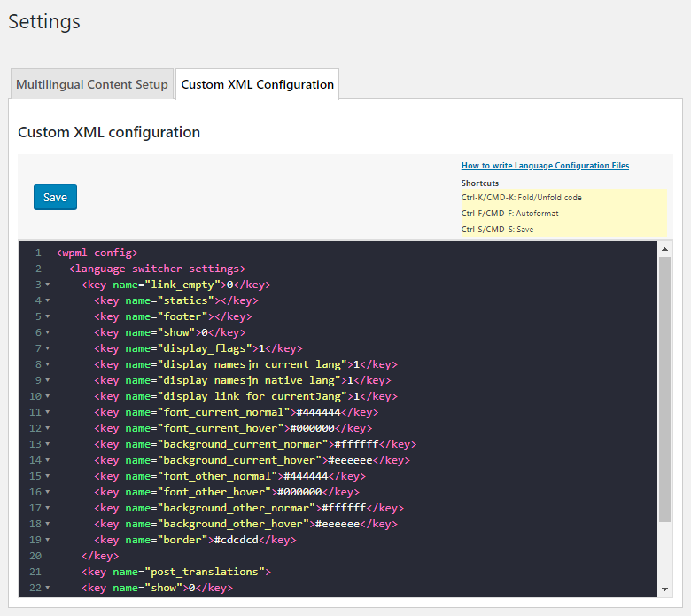
Task: Toggle the fold arrow on line 14
Action: [48, 460]
